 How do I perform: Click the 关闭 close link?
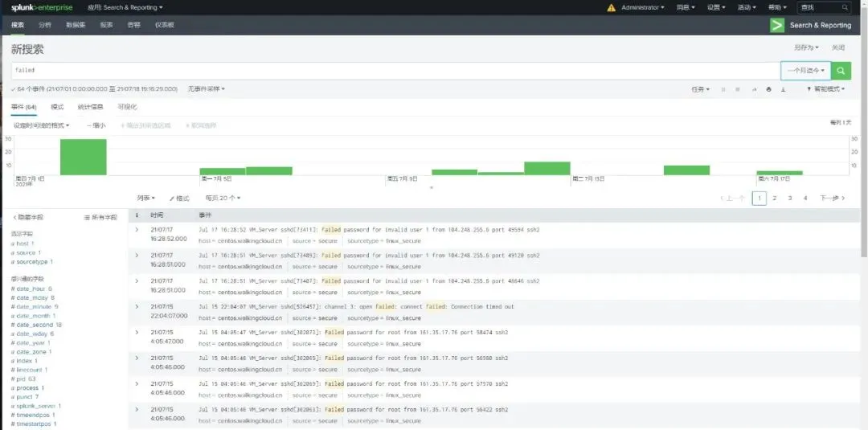[838, 47]
